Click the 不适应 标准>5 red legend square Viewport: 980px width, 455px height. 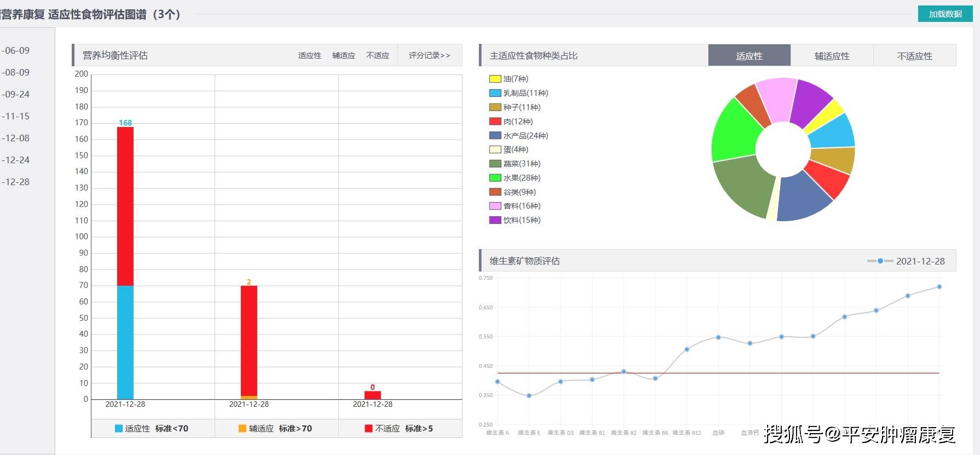point(368,428)
